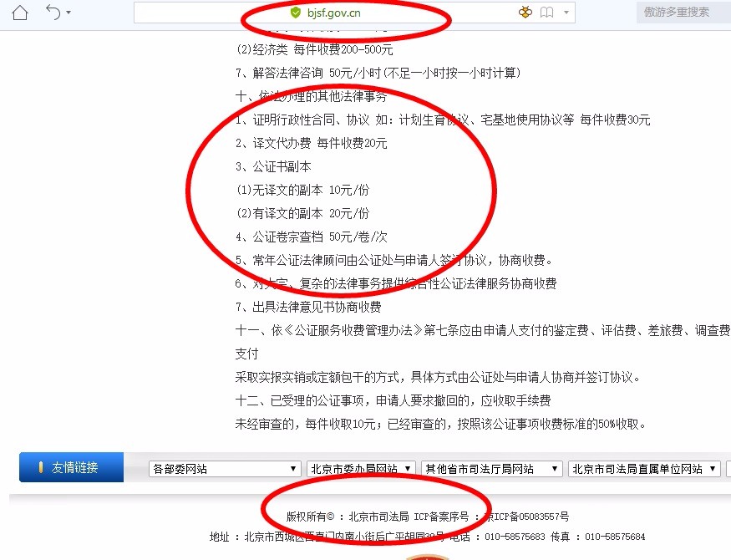The height and width of the screenshot is (560, 731).
Task: Click the green security shield icon
Action: [x=295, y=13]
